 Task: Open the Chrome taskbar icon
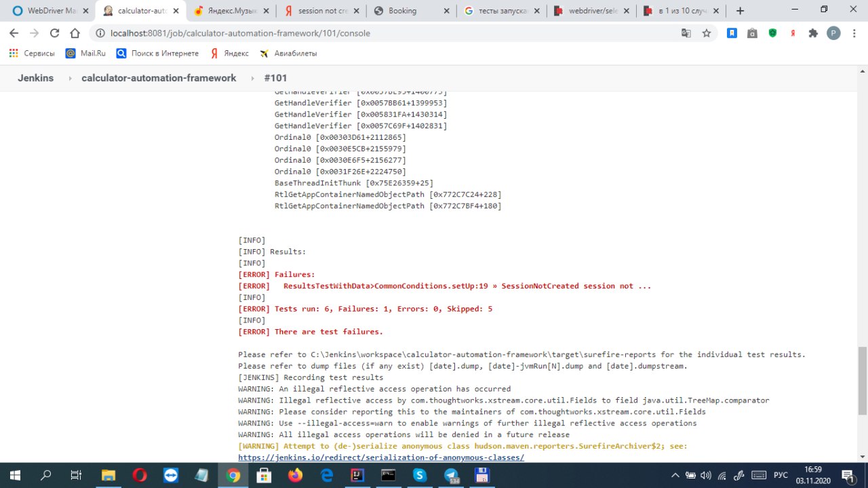233,476
